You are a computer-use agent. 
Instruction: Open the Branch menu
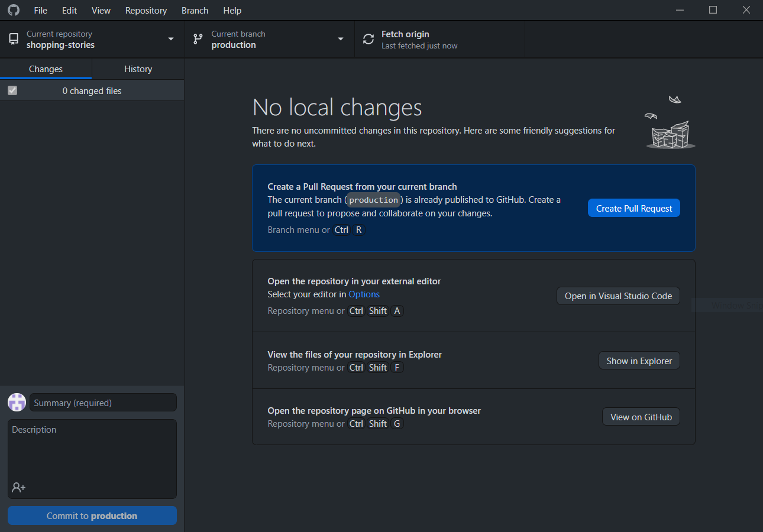click(x=195, y=11)
